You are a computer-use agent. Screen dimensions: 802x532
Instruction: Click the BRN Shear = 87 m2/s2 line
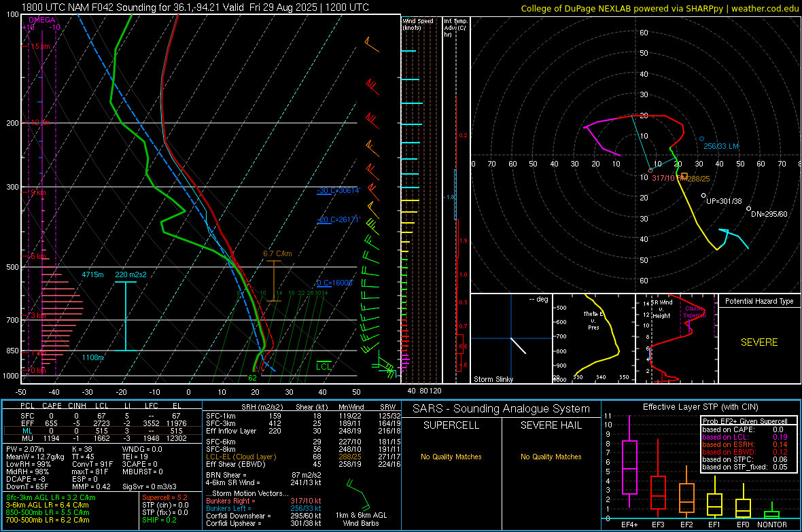tap(264, 475)
